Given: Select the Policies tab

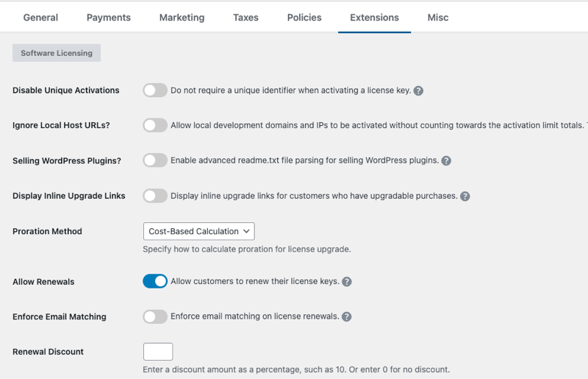Looking at the screenshot, I should pyautogui.click(x=304, y=18).
